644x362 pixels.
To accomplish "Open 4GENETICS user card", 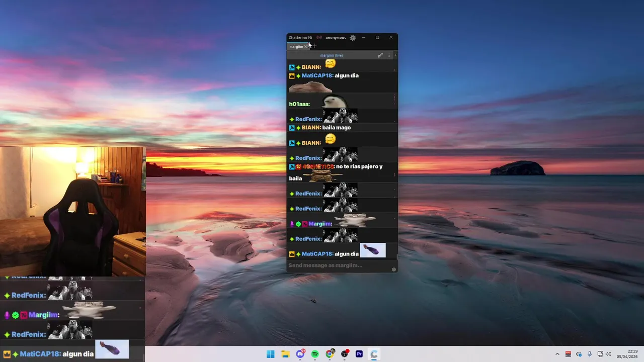I will pos(318,166).
